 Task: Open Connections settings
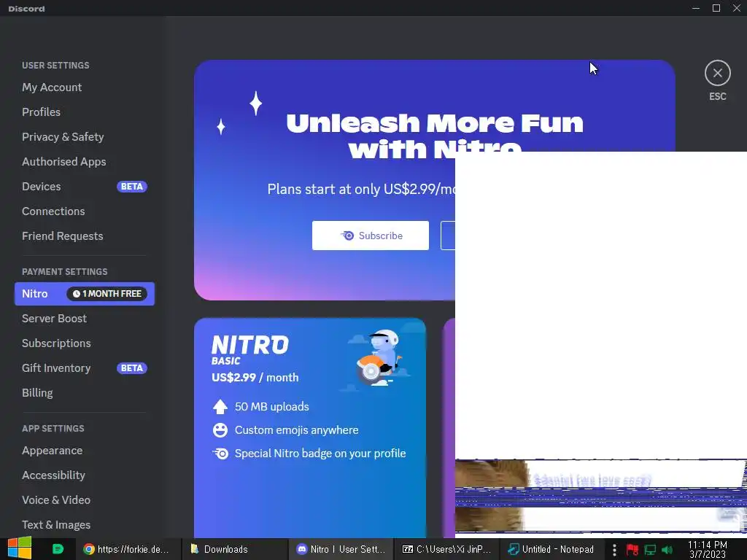[x=53, y=211]
